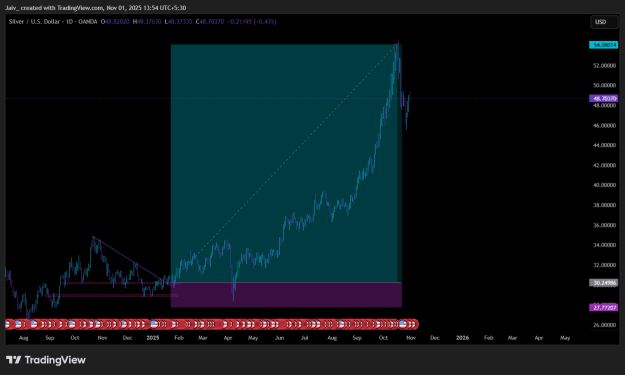625x375 pixels.
Task: Click the 42.00000 price axis tick
Action: tap(604, 165)
